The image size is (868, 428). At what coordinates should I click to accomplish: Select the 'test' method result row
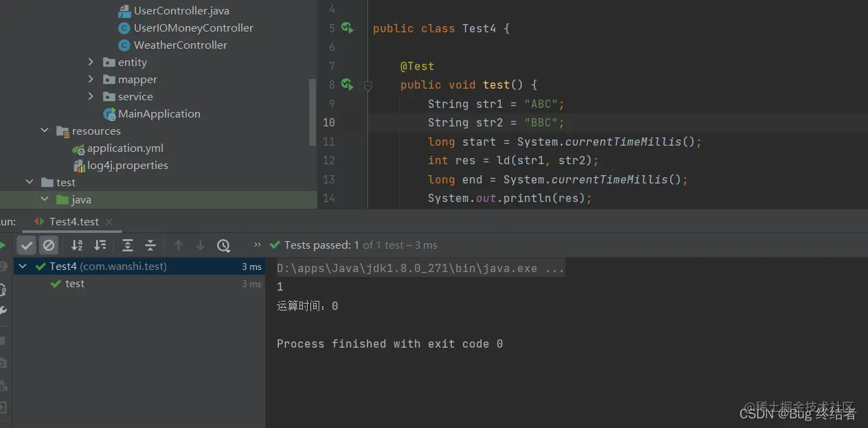[139, 284]
